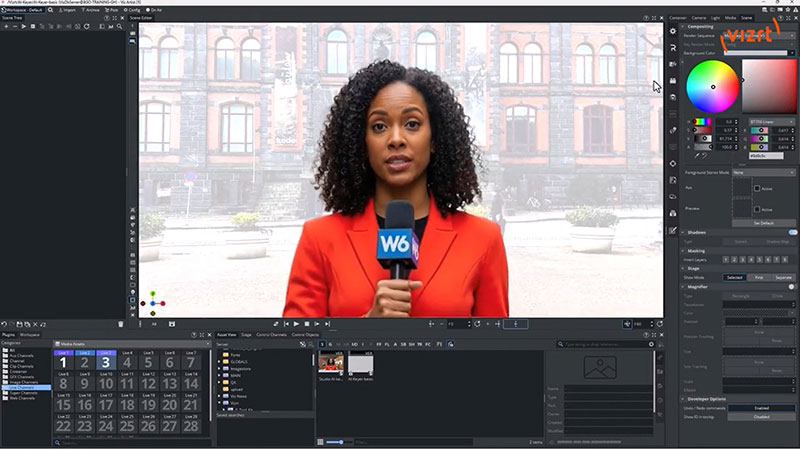Set Show Mode to Selected

click(x=735, y=278)
